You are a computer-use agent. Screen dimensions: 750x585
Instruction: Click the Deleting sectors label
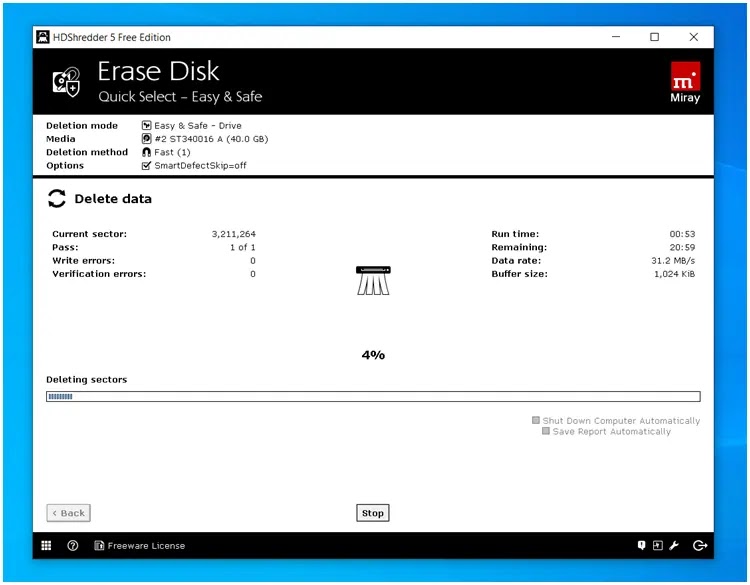click(87, 379)
